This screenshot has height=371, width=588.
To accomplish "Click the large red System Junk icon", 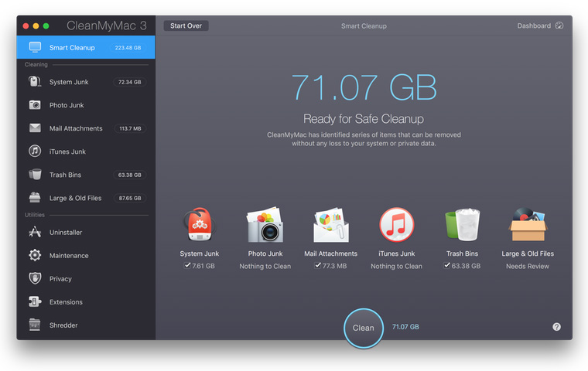I will pyautogui.click(x=199, y=224).
